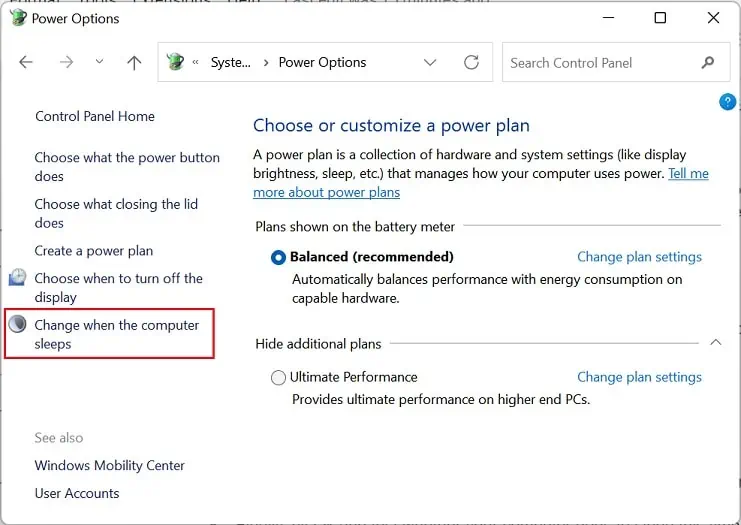This screenshot has width=741, height=525.
Task: Collapse the Hide additional plans section
Action: coord(715,342)
